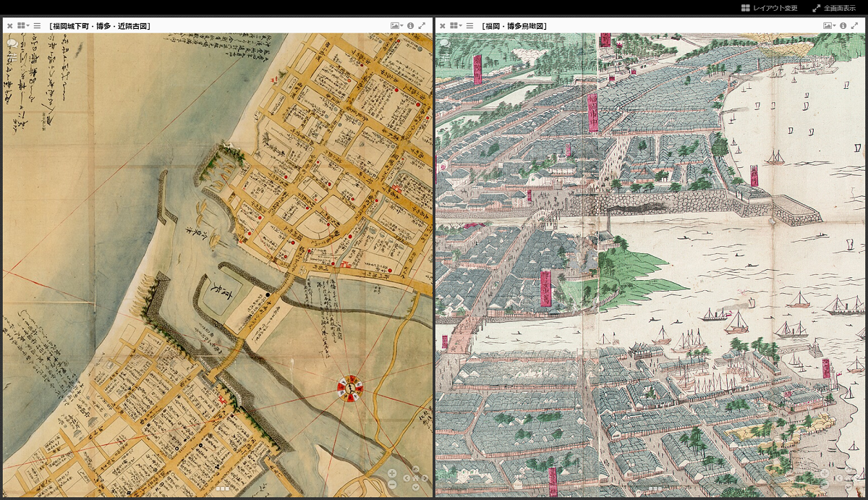The image size is (868, 500).
Task: Click the 全画面表示 fullscreen button in top bar
Action: [834, 8]
